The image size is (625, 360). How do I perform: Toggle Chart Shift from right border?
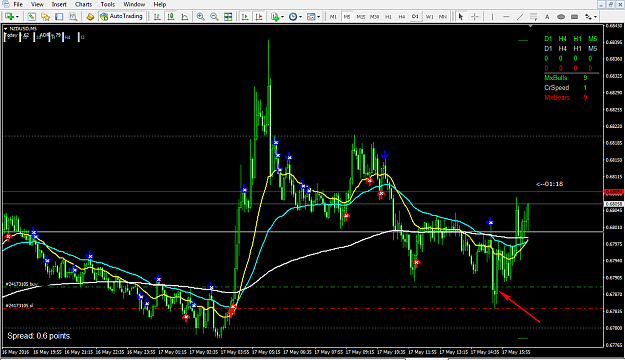pyautogui.click(x=259, y=17)
